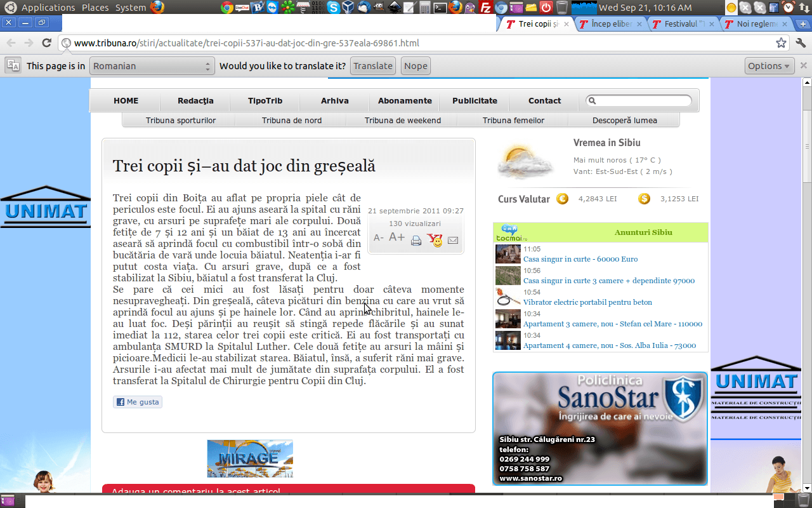This screenshot has width=812, height=508.
Task: Reload the page with the refresh icon
Action: (46, 43)
